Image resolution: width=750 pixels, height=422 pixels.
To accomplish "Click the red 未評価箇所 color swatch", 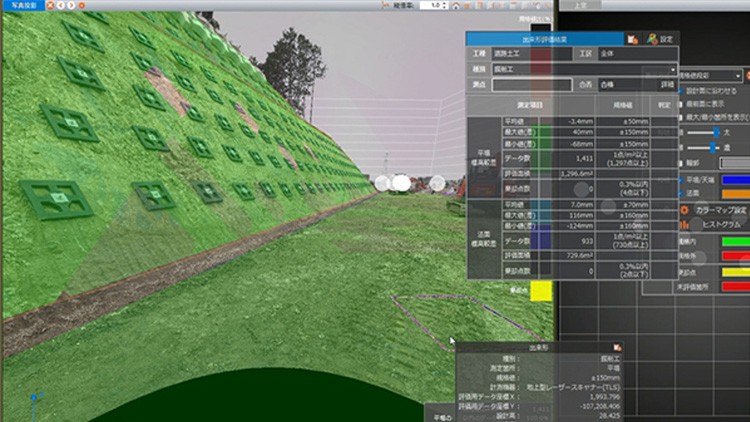I will click(x=736, y=287).
